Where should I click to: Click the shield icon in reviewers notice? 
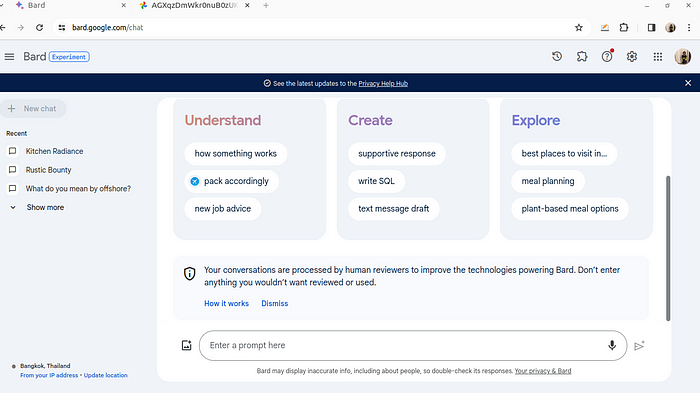pyautogui.click(x=190, y=274)
